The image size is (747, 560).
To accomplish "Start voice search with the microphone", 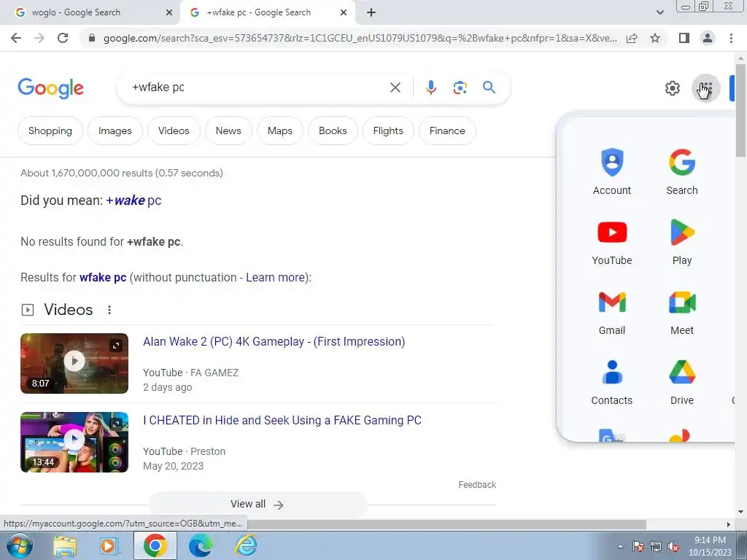I will [x=430, y=87].
